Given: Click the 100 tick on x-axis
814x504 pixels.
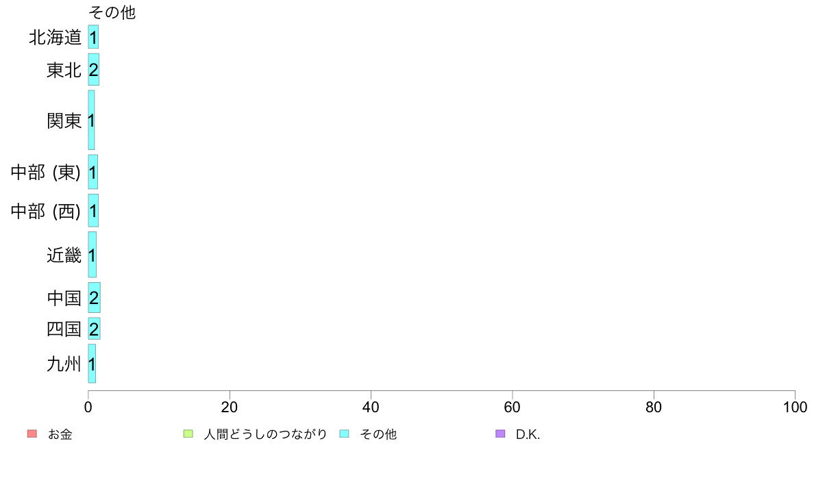Looking at the screenshot, I should click(795, 407).
